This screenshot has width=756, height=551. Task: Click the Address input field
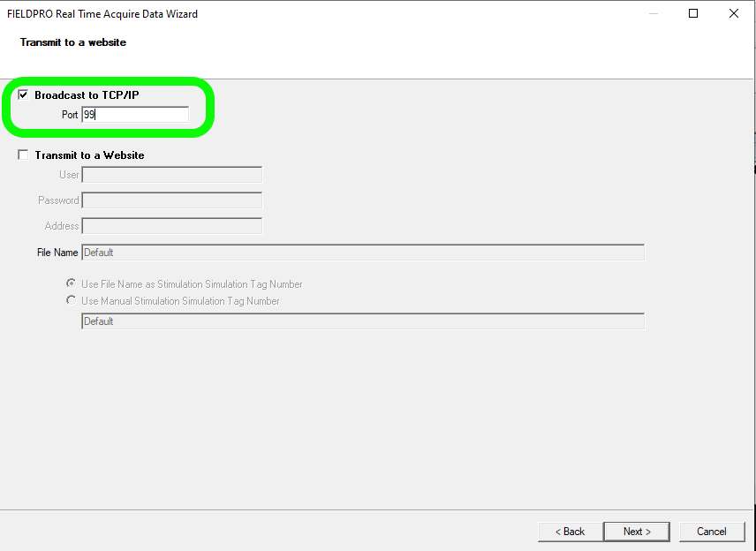[x=171, y=225]
